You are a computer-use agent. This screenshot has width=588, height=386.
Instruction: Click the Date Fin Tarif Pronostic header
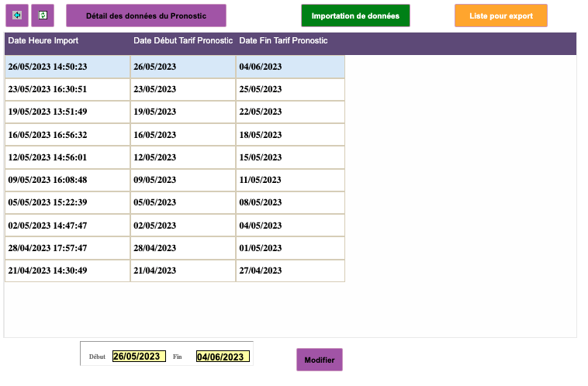[x=283, y=40]
